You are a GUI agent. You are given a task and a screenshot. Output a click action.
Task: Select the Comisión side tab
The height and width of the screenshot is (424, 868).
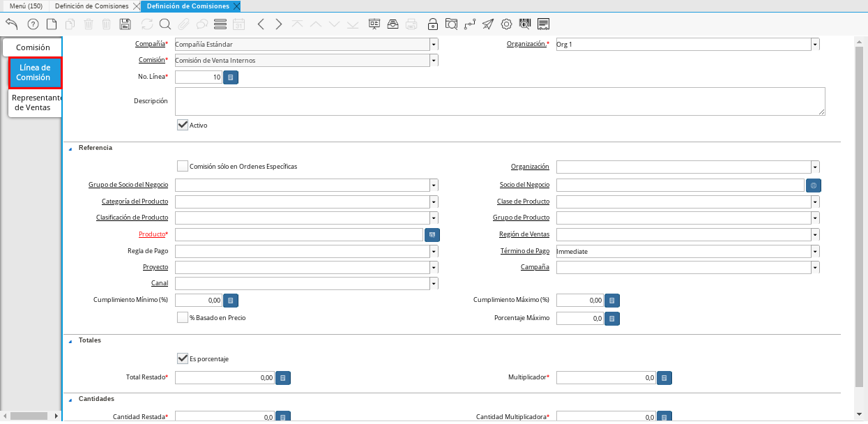point(33,47)
